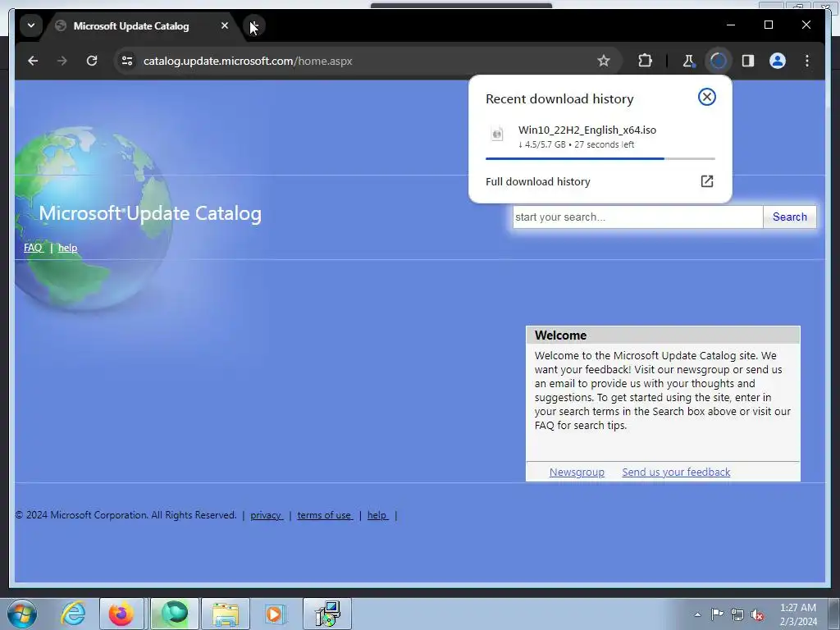The width and height of the screenshot is (840, 630).
Task: Open the footer help link
Action: coord(377,515)
